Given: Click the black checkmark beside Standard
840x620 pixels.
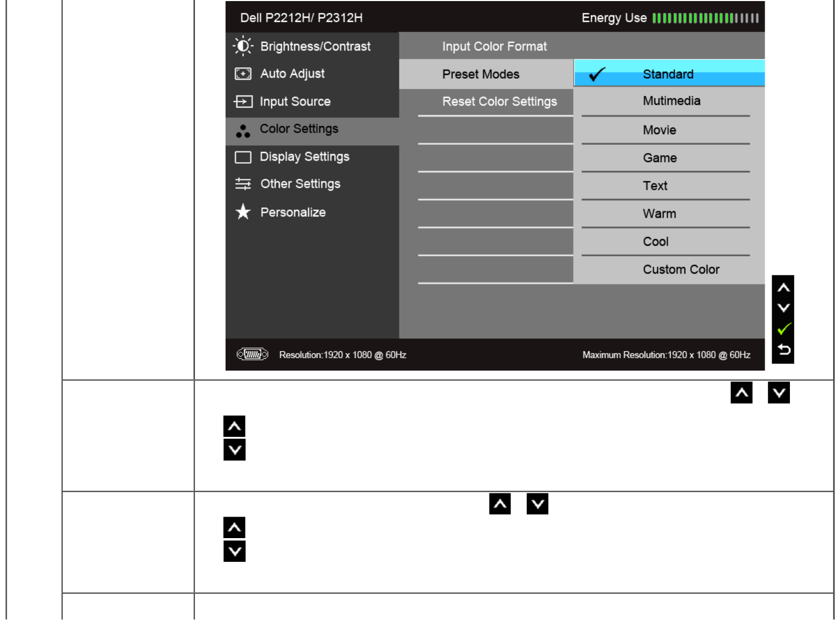Looking at the screenshot, I should coord(597,74).
